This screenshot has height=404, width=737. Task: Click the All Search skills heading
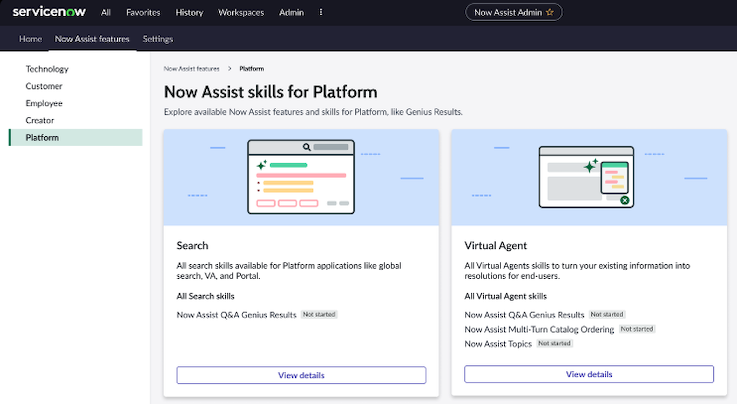[x=205, y=296]
